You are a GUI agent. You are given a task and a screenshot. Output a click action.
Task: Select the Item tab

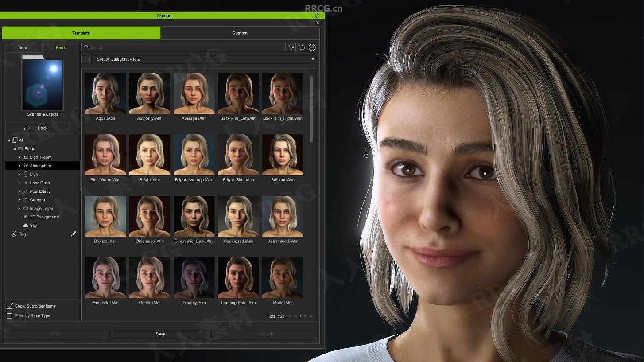[23, 47]
